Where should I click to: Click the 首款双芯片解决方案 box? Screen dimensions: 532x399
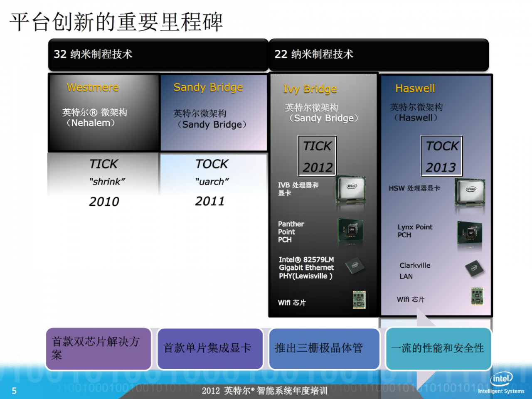click(99, 348)
